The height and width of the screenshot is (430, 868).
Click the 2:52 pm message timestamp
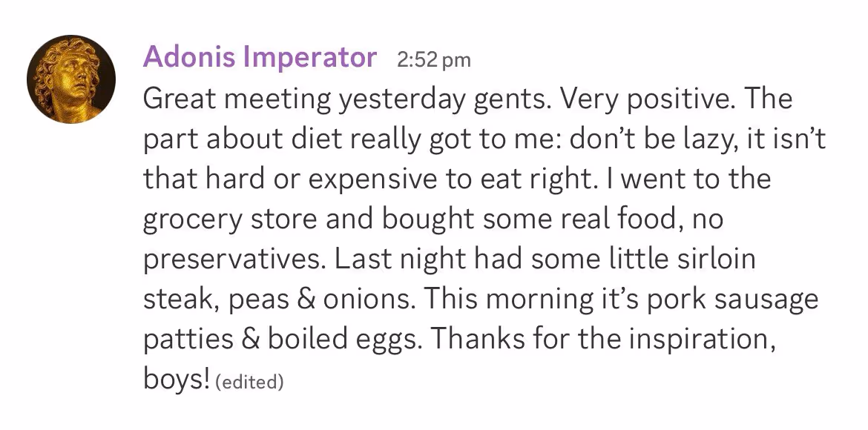433,59
